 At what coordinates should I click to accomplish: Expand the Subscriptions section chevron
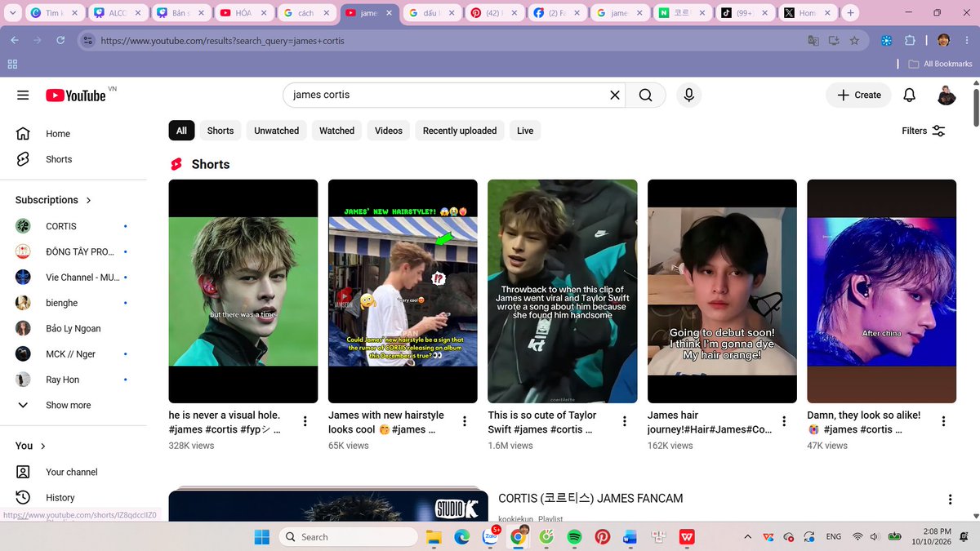point(89,200)
